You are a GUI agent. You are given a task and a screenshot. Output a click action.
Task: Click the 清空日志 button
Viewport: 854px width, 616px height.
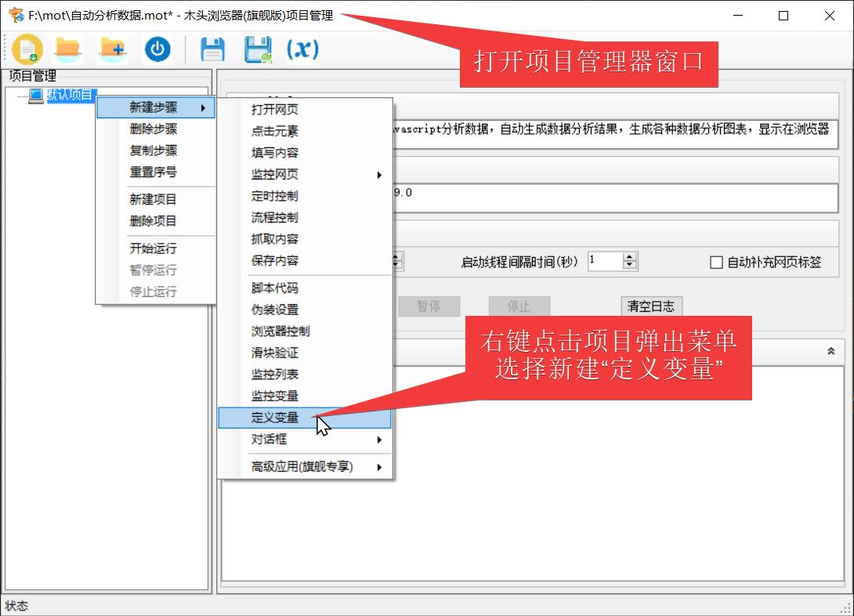point(651,306)
